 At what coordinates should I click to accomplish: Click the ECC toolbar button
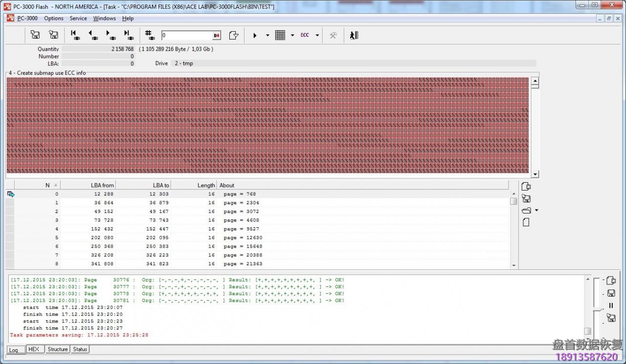[305, 35]
